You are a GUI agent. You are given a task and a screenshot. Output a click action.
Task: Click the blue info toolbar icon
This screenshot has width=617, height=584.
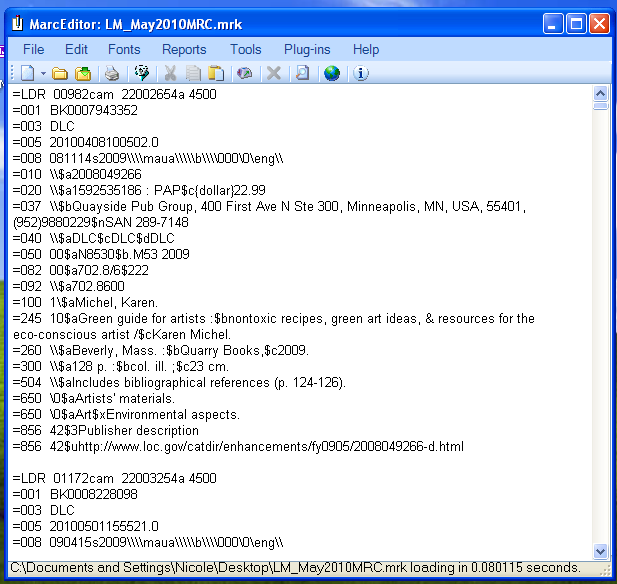click(361, 73)
